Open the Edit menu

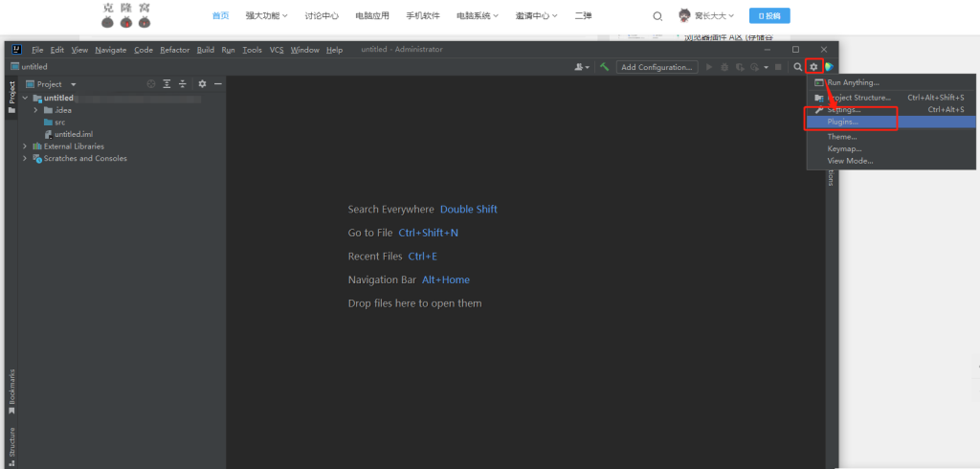tap(57, 50)
